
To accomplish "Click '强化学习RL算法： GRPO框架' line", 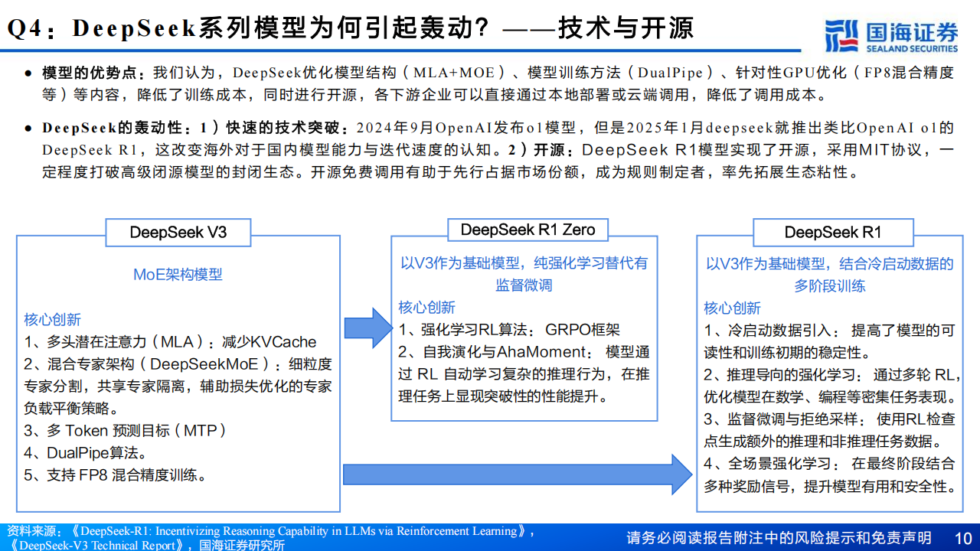I will [509, 330].
